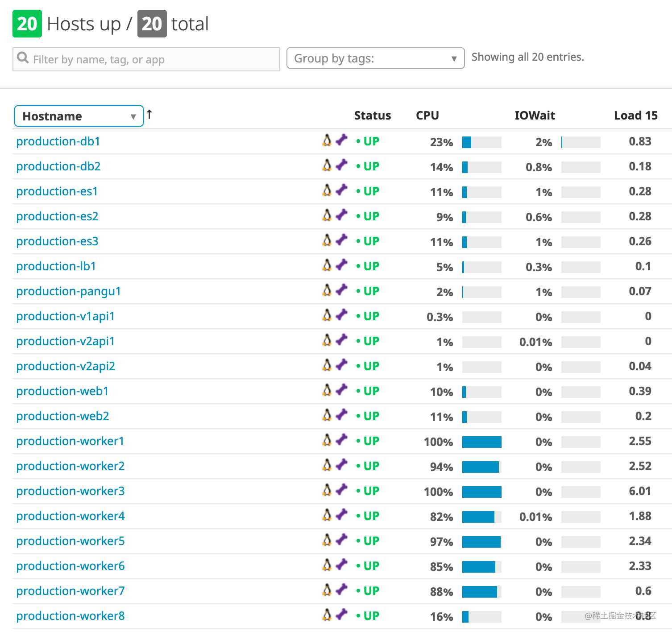
Task: Sort by the CPU column header
Action: point(427,116)
